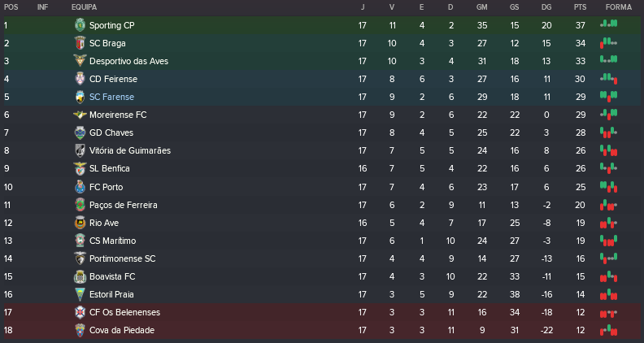Open the SC Farense team link

click(112, 97)
